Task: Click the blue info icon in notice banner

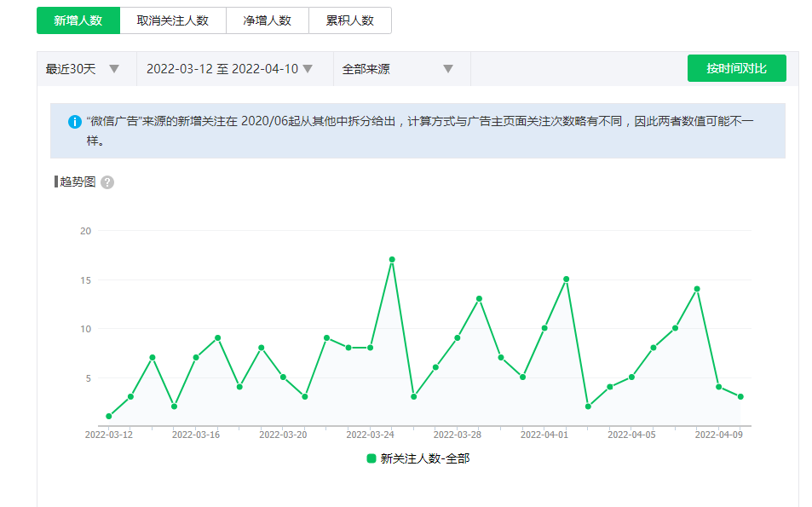Action: pyautogui.click(x=75, y=122)
